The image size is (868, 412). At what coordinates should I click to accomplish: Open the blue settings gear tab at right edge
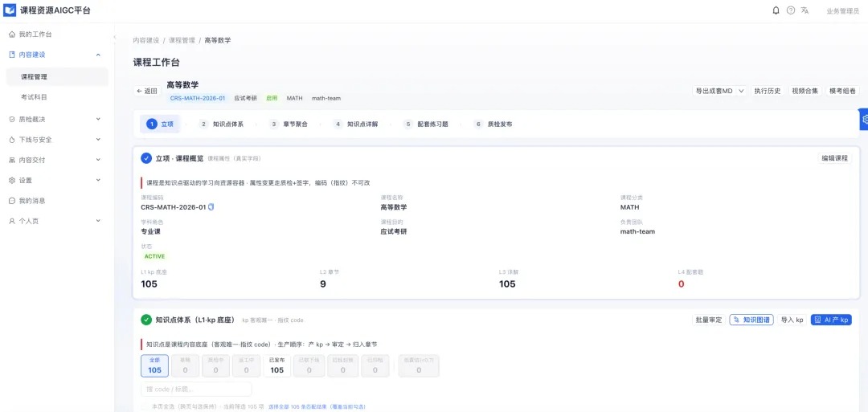(864, 119)
